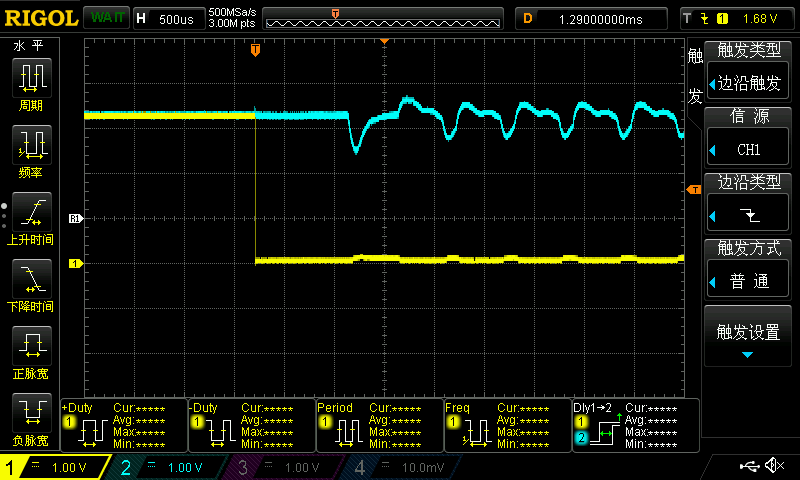Image resolution: width=800 pixels, height=480 pixels.
Task: Click the 水平 horizontal menu title
Action: (29, 46)
